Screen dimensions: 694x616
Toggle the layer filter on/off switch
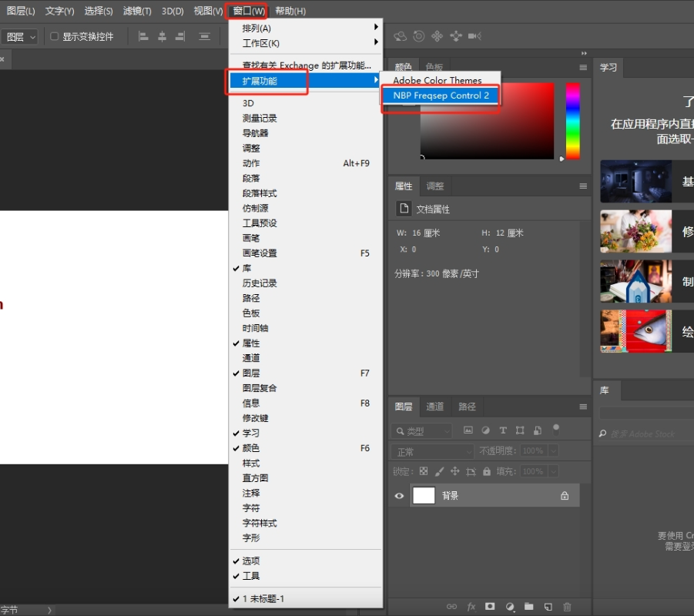coord(556,429)
